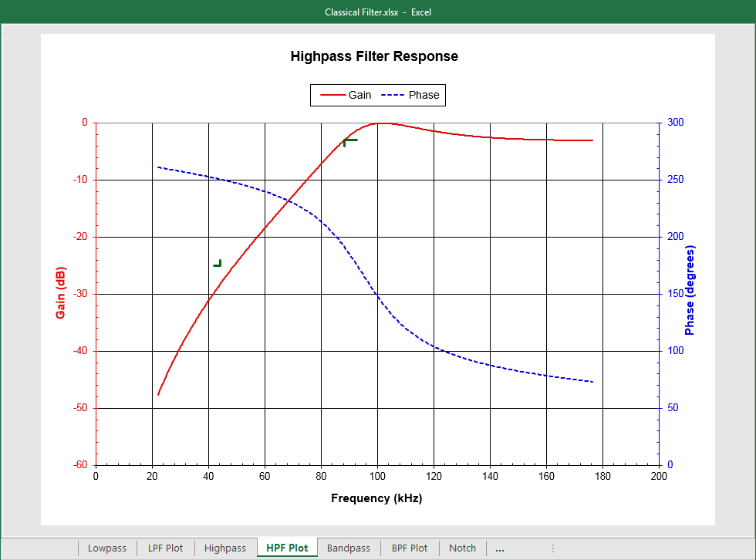Image resolution: width=756 pixels, height=560 pixels.
Task: Click the sheet tab bar splitter handle
Action: (552, 548)
